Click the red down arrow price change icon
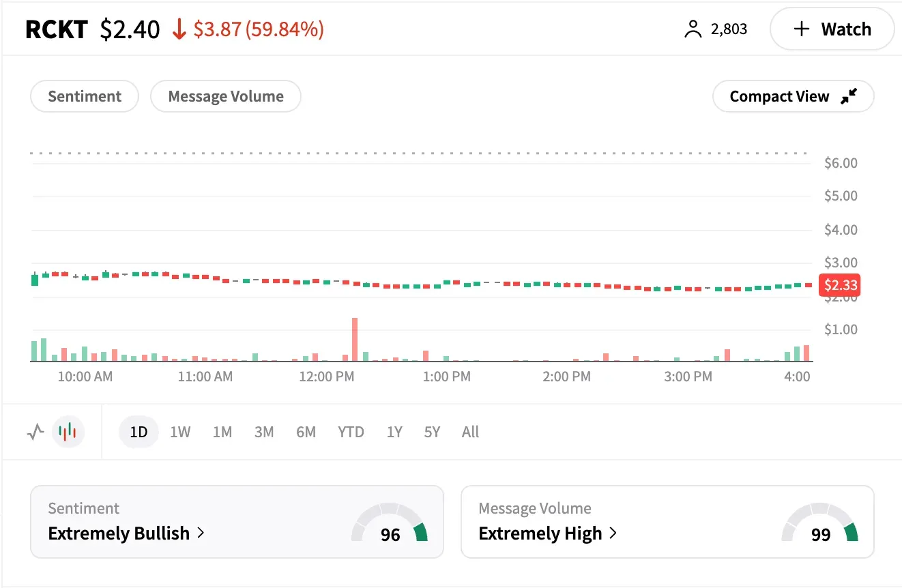The height and width of the screenshot is (588, 902). 179,29
